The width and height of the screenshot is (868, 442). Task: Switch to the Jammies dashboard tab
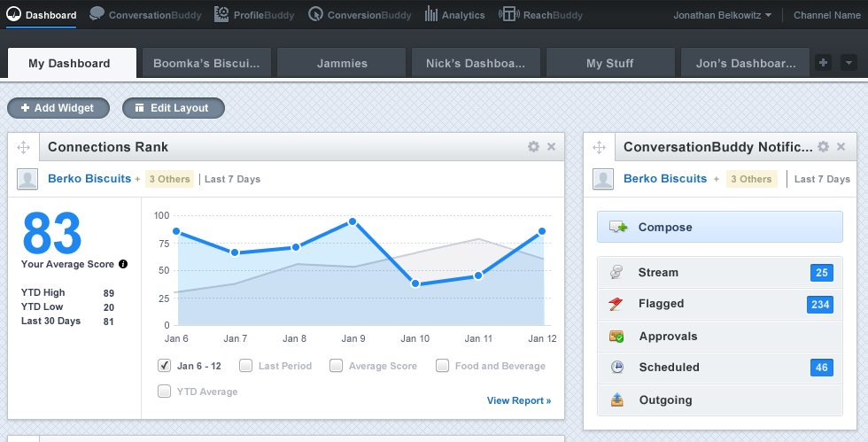click(x=342, y=64)
